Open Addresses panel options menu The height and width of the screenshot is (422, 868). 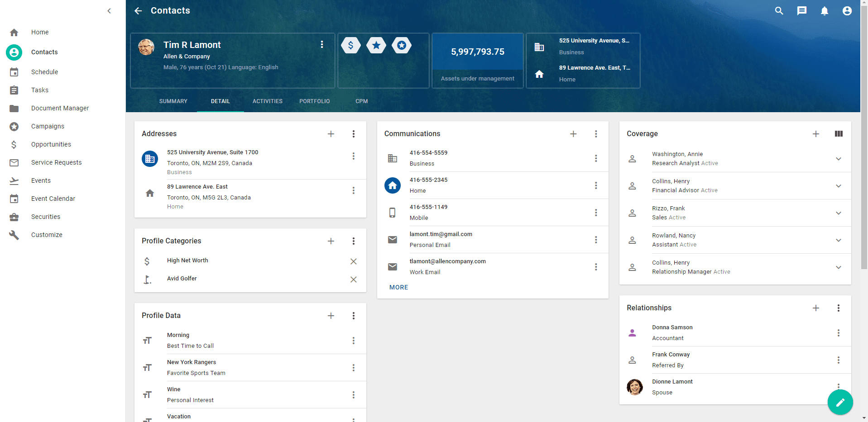(x=354, y=134)
